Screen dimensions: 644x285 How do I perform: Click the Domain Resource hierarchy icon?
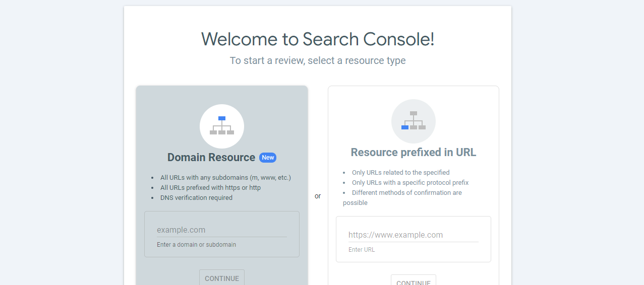coord(222,126)
